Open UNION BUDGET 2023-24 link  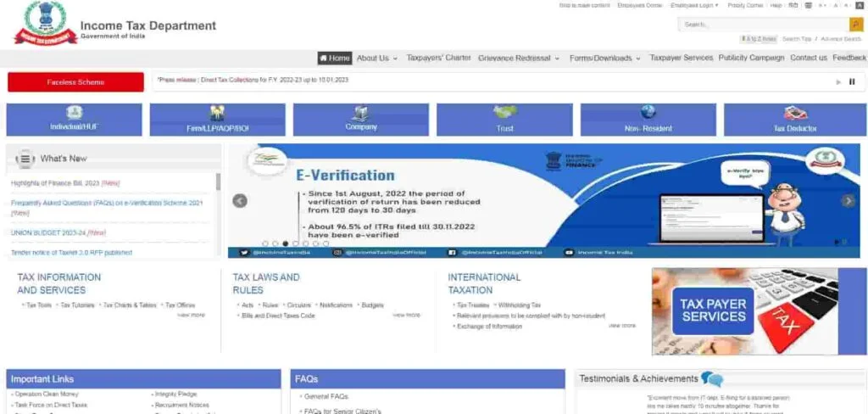[x=58, y=232]
